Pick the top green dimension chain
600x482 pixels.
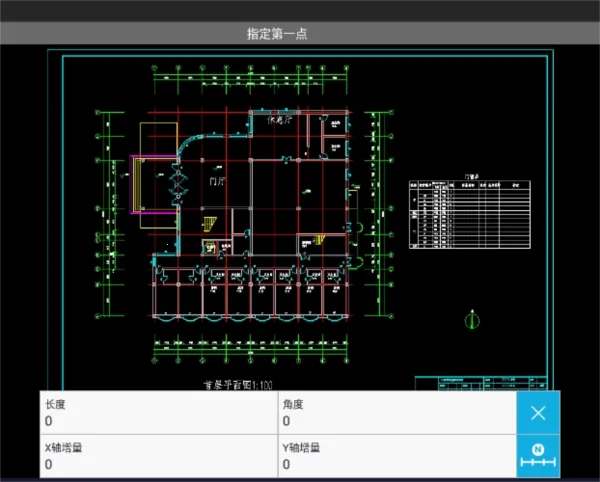tap(251, 75)
